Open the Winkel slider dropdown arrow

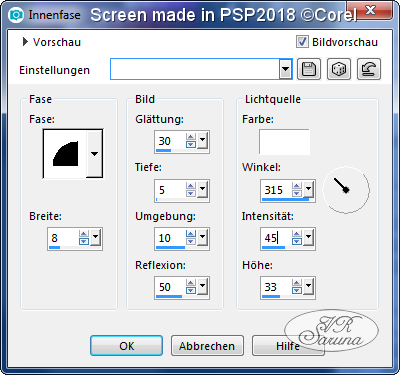coord(309,189)
